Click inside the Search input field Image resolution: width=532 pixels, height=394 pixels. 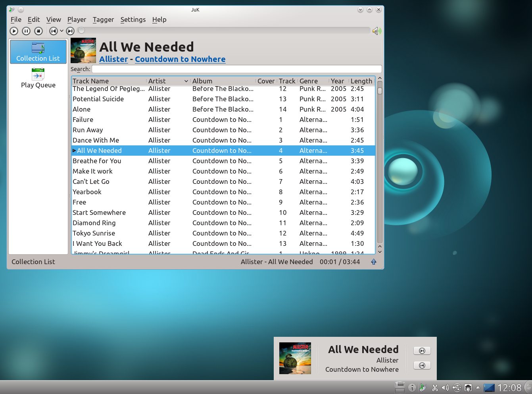coord(236,69)
